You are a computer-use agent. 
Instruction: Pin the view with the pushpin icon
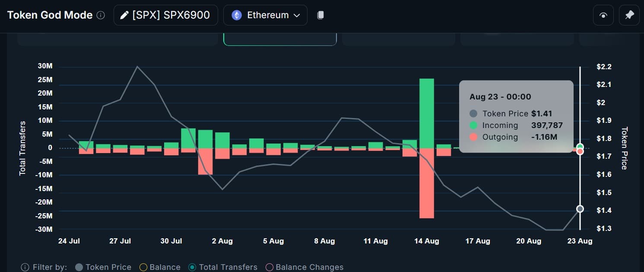pyautogui.click(x=630, y=15)
